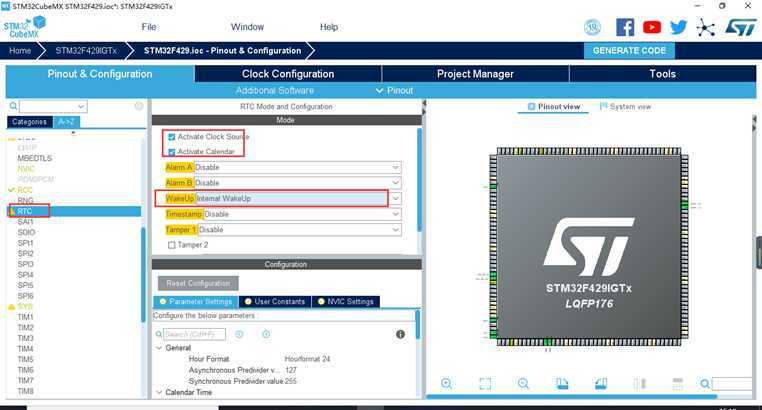Go to previous search result in parameters
This screenshot has height=410, width=762.
[239, 334]
